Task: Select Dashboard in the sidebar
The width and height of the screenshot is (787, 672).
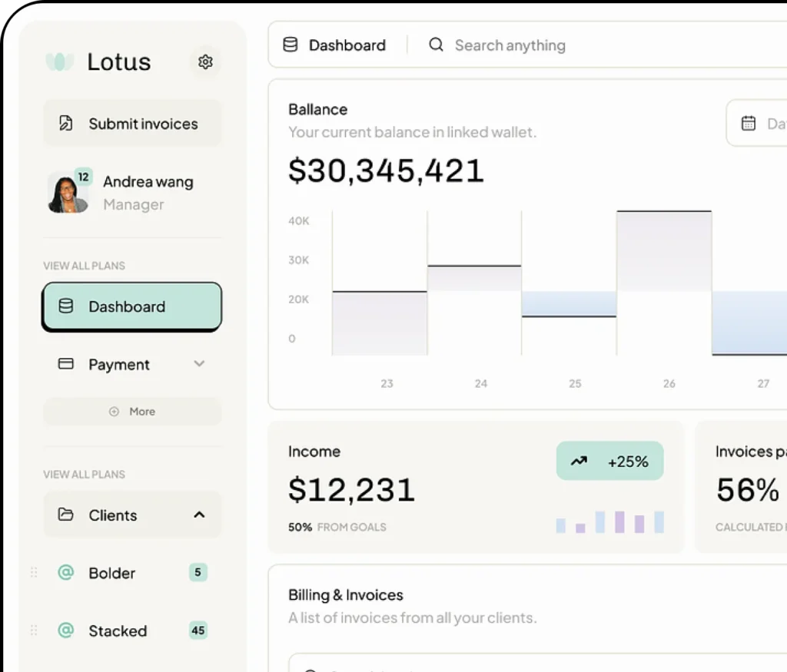Action: tap(132, 306)
